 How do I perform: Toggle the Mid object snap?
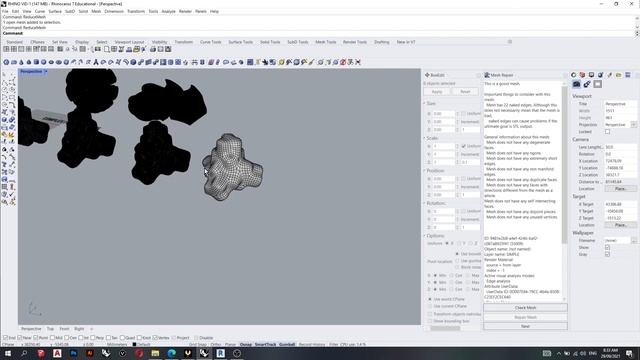point(52,338)
